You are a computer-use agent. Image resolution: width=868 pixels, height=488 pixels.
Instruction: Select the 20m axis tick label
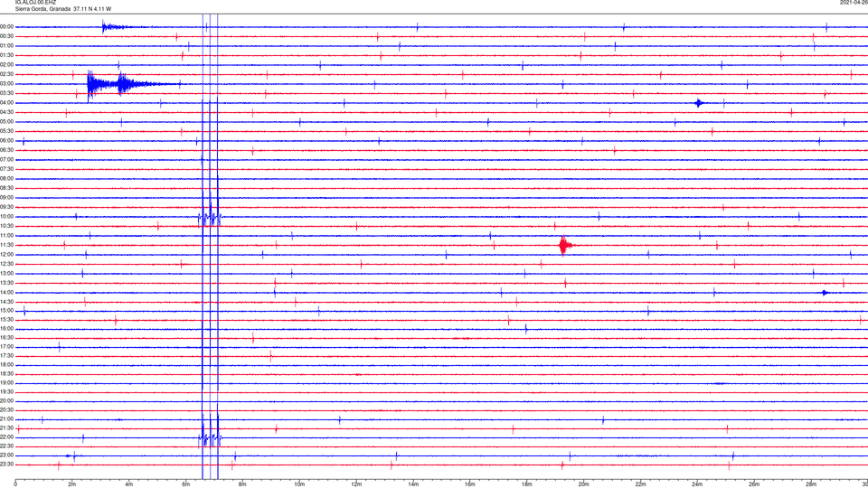[583, 484]
